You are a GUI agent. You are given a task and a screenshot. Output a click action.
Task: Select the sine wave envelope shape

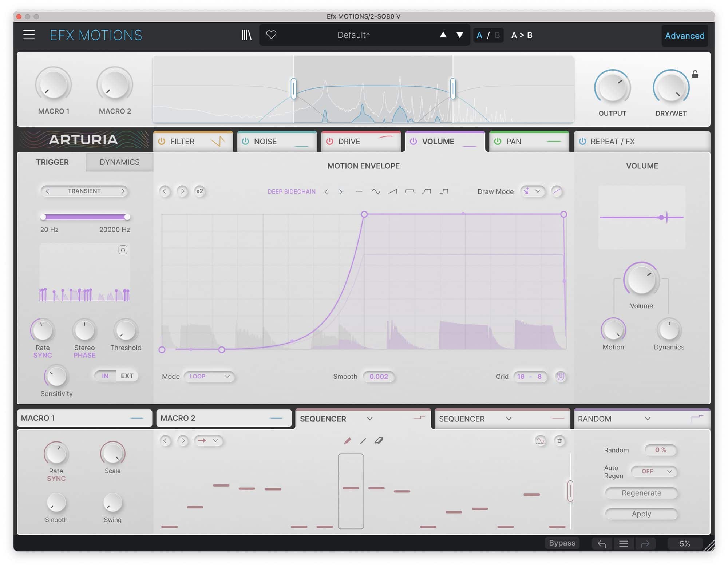376,191
